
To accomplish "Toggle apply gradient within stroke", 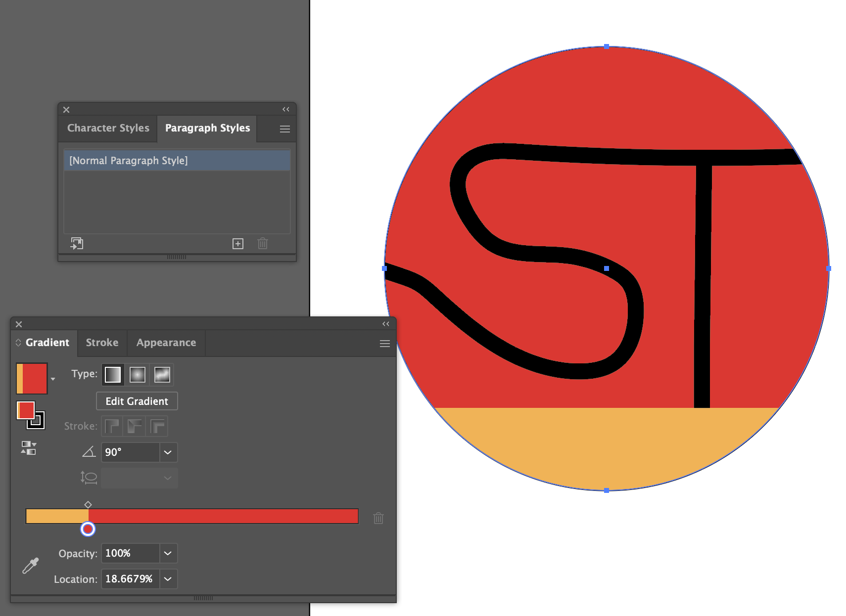I will pos(112,426).
